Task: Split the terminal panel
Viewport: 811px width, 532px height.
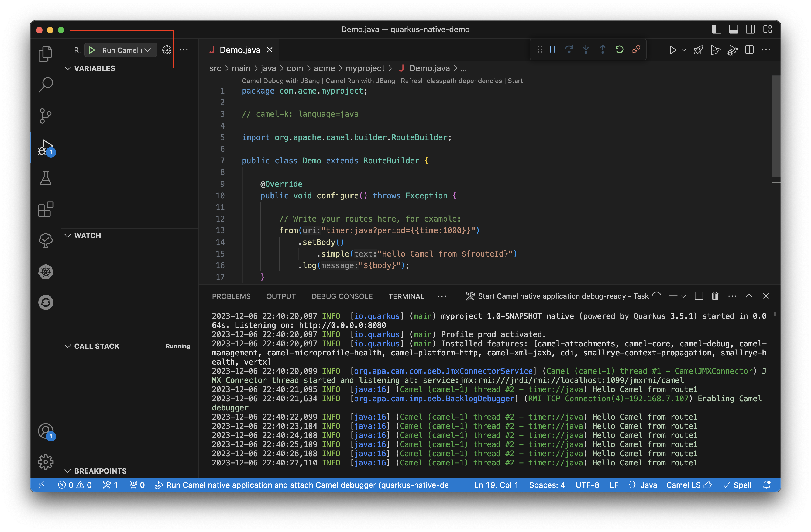Action: click(699, 296)
